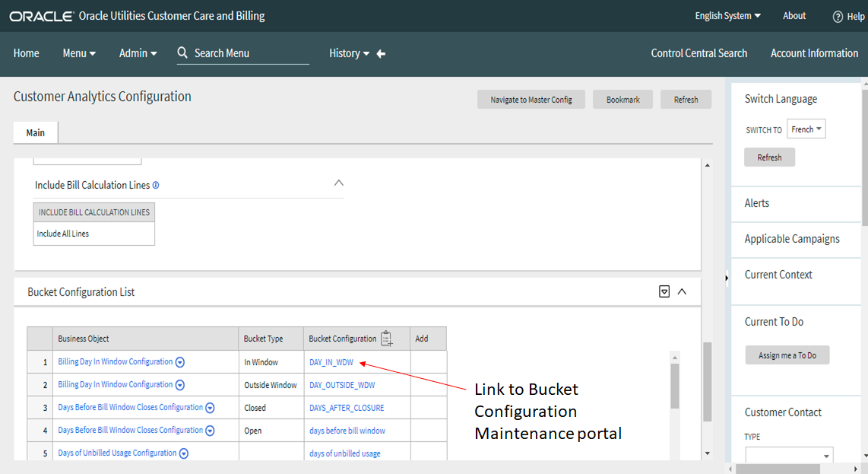The image size is (868, 474).
Task: Click context menu icon beside Billing Day In Window Configuration
Action: point(180,361)
